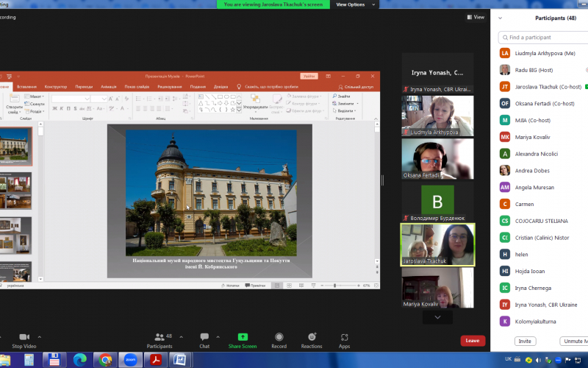The width and height of the screenshot is (588, 368).
Task: Click Fit slide to window icon
Action: click(376, 286)
